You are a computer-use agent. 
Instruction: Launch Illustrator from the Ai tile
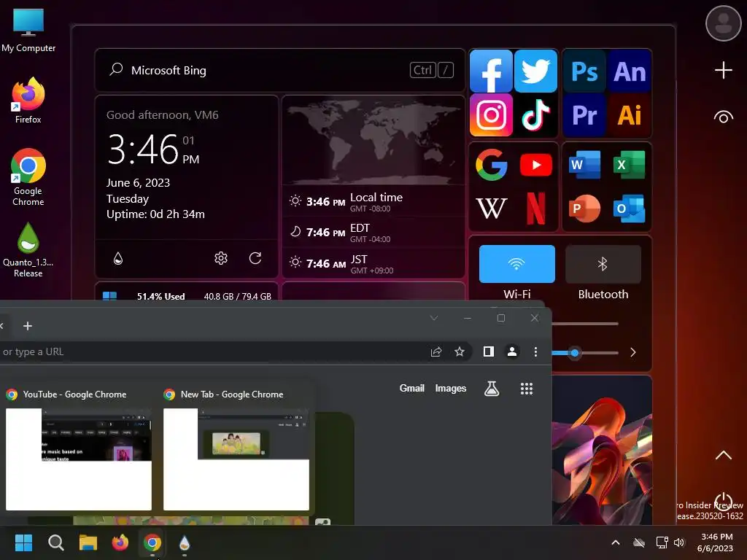pos(630,114)
